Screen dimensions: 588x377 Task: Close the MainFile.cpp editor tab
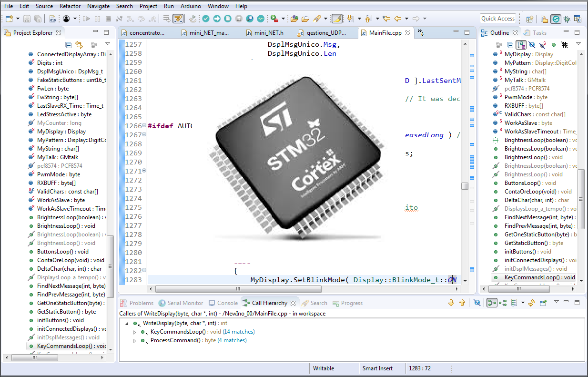407,33
